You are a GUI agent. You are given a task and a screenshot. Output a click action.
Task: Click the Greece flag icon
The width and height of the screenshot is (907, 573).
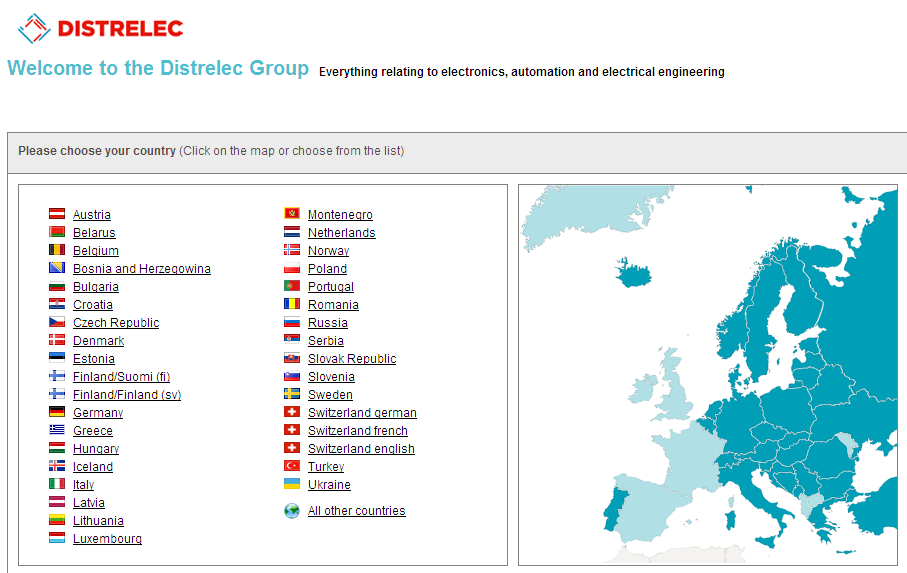(57, 430)
